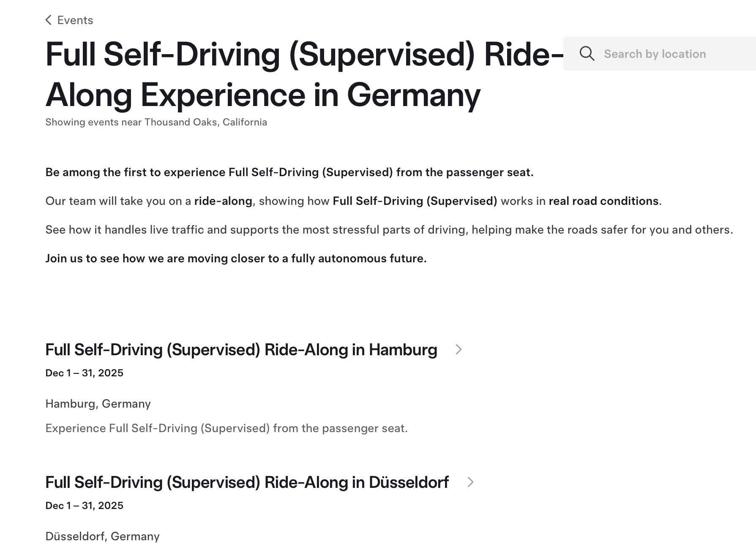This screenshot has width=756, height=547.
Task: Click the Düsseldorf event date Dec 1 – 31, 2025
Action: click(x=84, y=506)
